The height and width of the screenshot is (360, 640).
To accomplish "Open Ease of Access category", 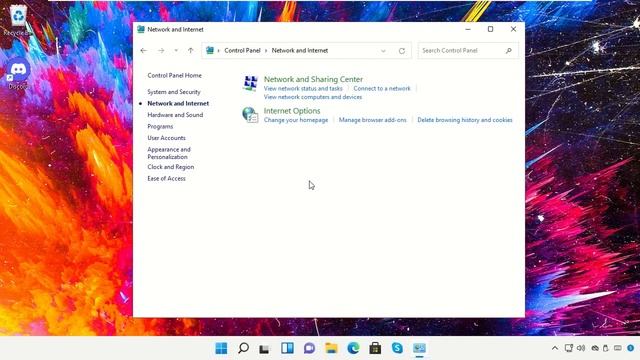I will [x=166, y=178].
